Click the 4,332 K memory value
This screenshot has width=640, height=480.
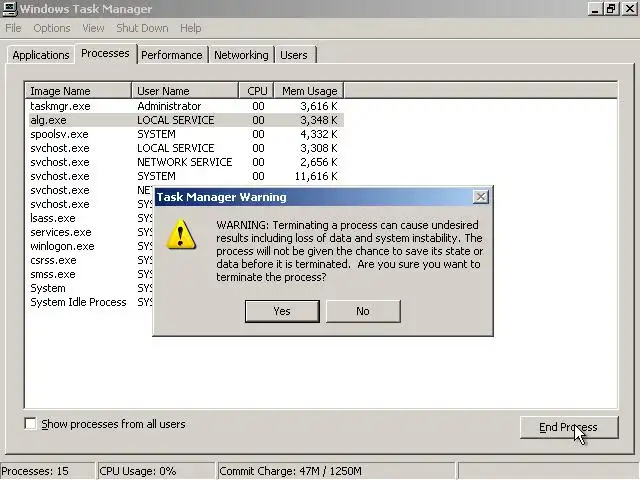coord(319,134)
